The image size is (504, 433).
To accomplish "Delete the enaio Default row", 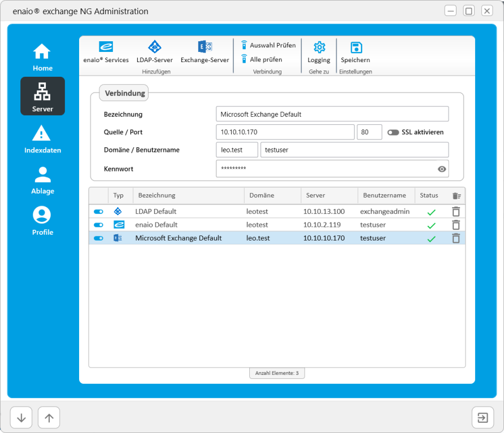I will tap(456, 225).
